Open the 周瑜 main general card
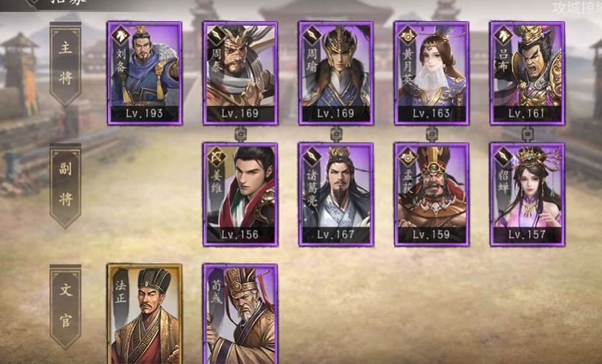The image size is (602, 364). (336, 73)
